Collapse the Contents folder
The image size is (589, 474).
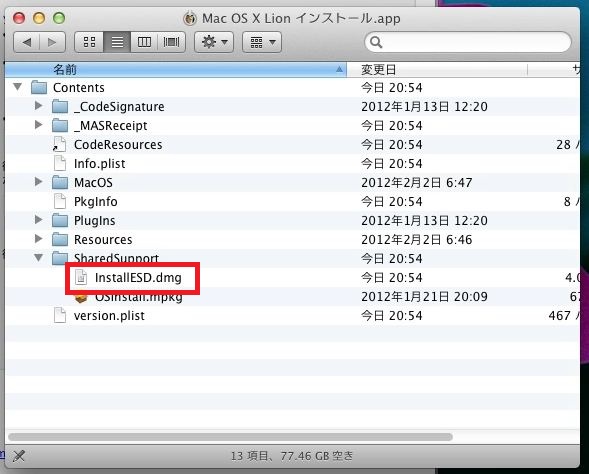click(17, 87)
